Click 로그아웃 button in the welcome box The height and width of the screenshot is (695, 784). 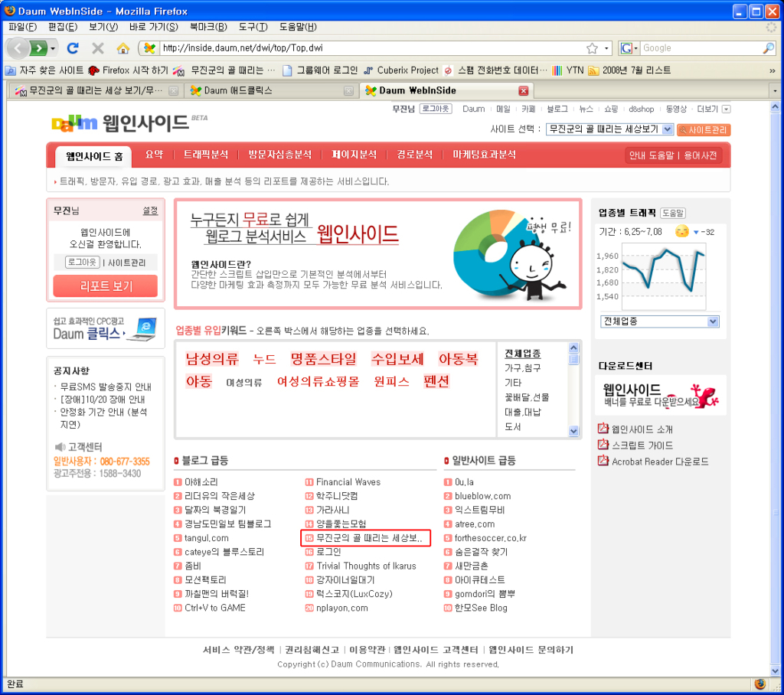pos(83,262)
